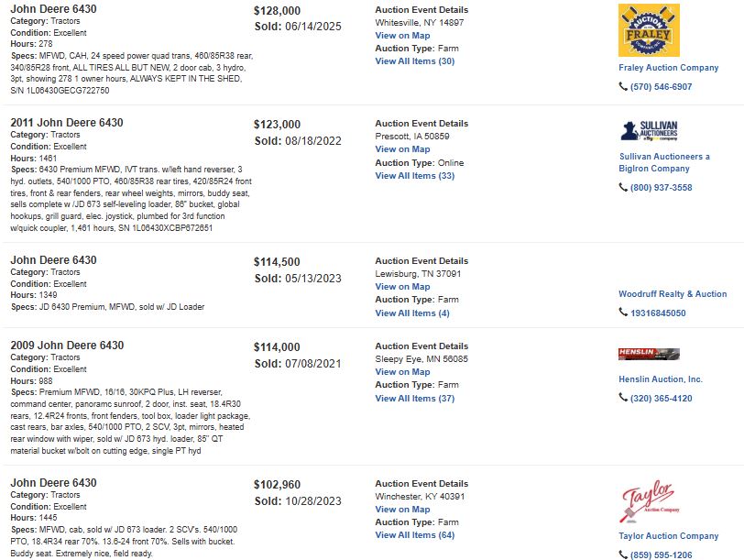Click the Henslin Auction logo

coord(649,354)
